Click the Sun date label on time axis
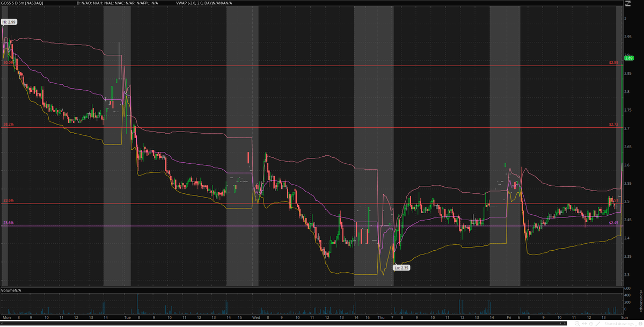 625,318
